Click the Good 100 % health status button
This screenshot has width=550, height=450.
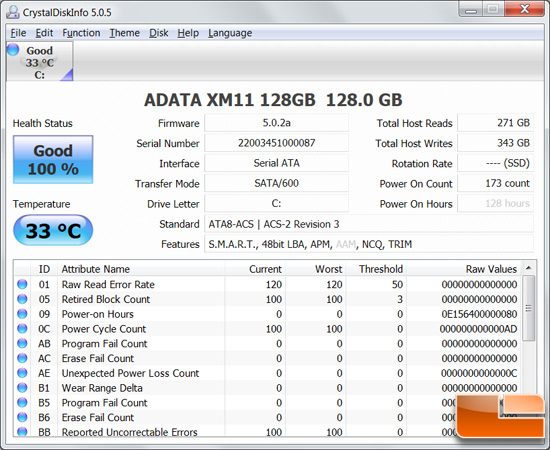(x=53, y=160)
